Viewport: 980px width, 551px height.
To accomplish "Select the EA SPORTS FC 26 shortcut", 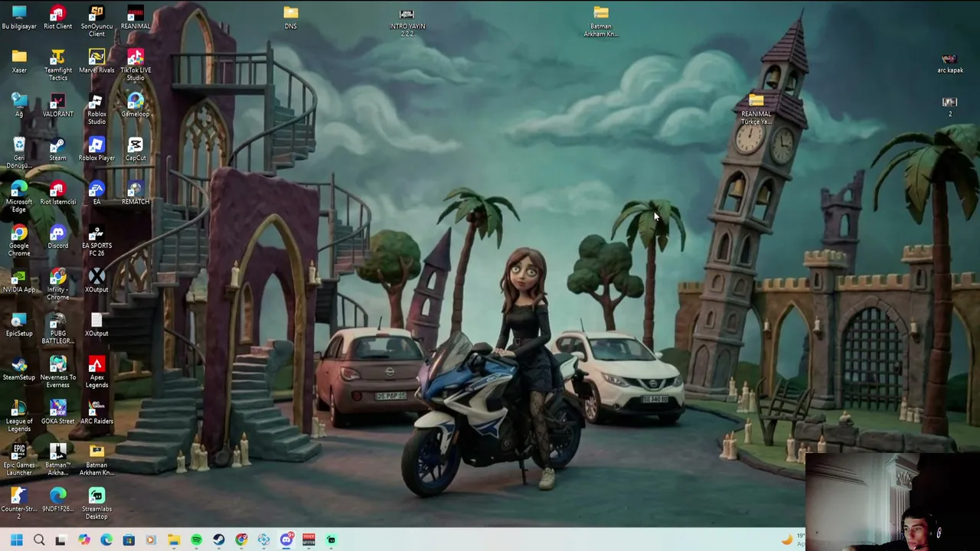I will click(96, 240).
